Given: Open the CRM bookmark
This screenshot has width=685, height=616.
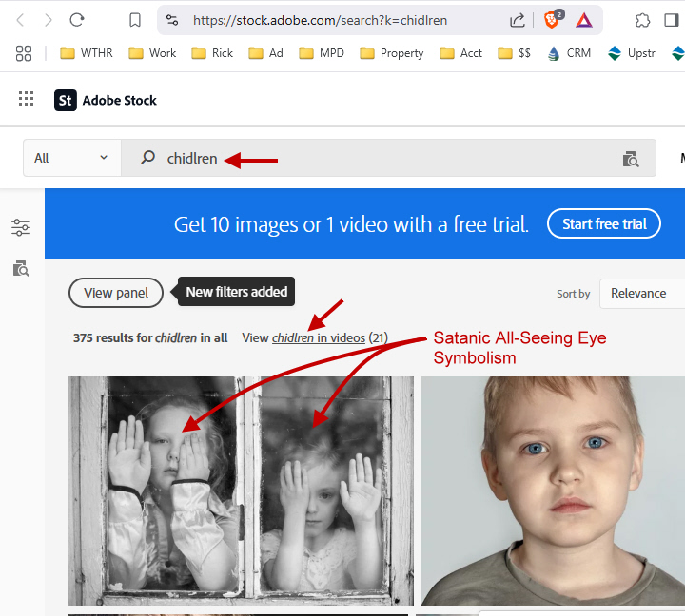Looking at the screenshot, I should tap(569, 53).
